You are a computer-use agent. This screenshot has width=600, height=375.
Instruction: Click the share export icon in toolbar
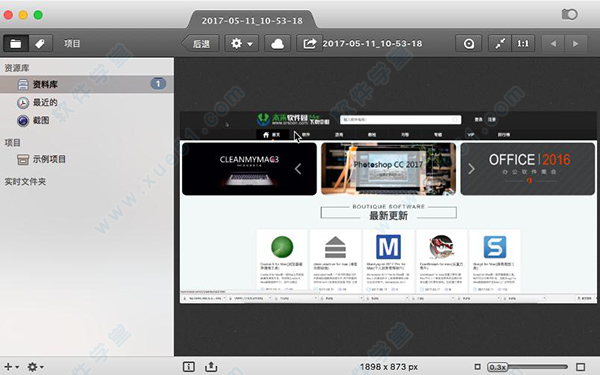coord(309,44)
